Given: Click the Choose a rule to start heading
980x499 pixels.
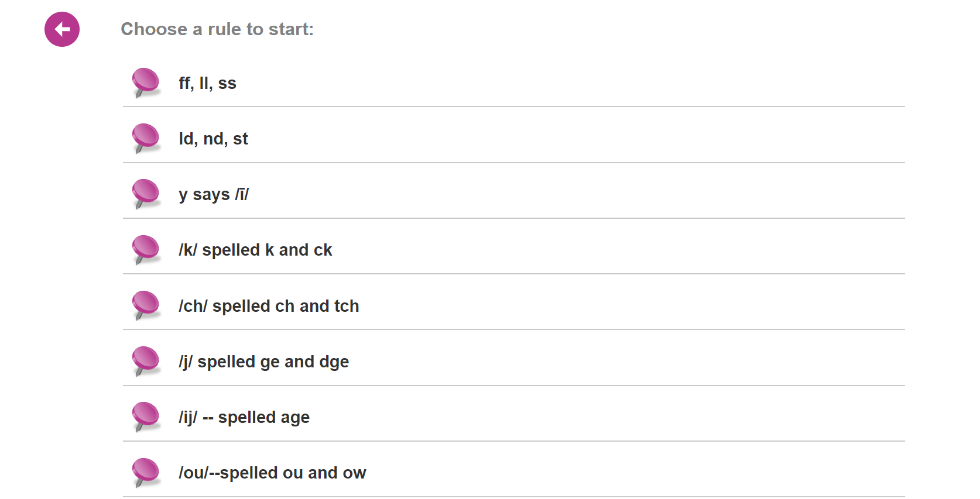Looking at the screenshot, I should coord(217,29).
